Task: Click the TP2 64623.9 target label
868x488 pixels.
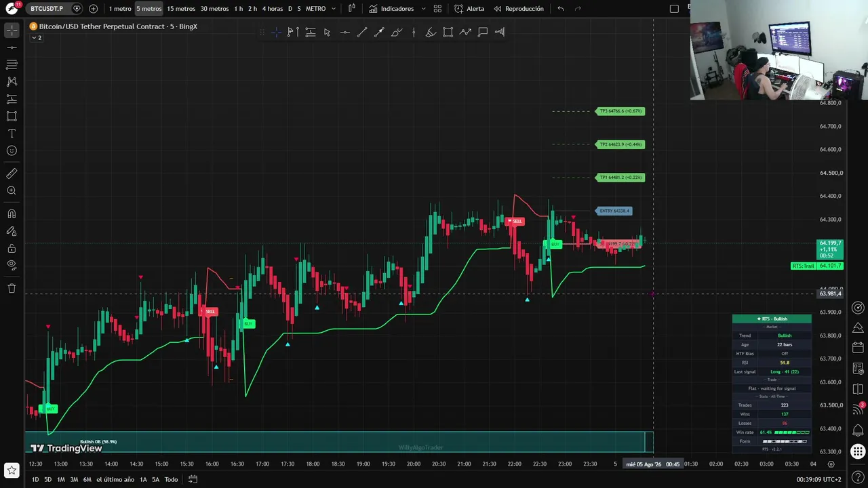Action: [x=620, y=144]
